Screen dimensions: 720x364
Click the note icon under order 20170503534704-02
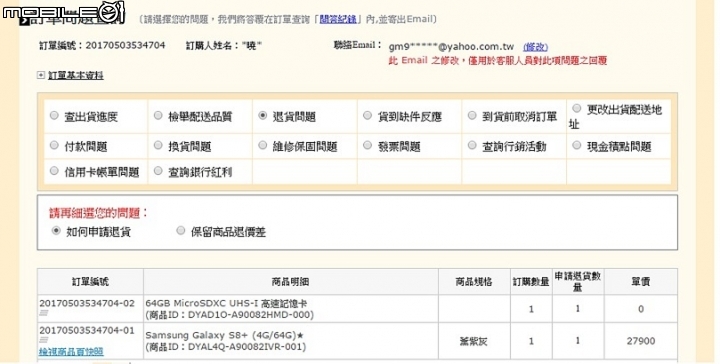click(x=44, y=313)
